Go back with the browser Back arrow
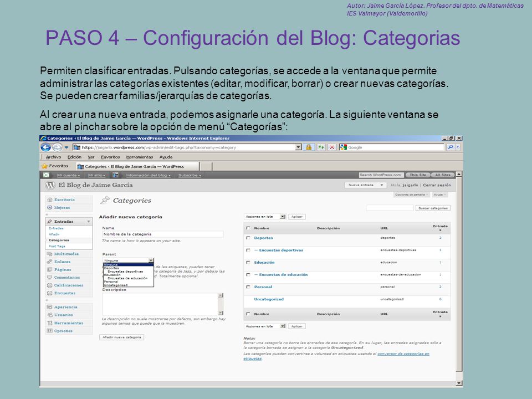This screenshot has height=399, width=532. pos(46,147)
